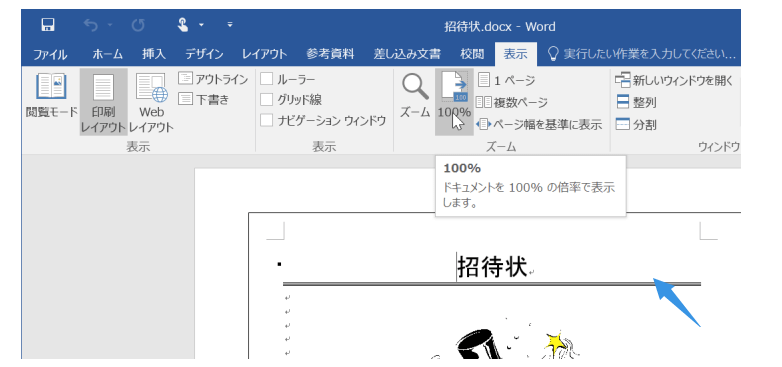Switch to the 挿入 tab
This screenshot has width=782, height=367.
point(154,54)
